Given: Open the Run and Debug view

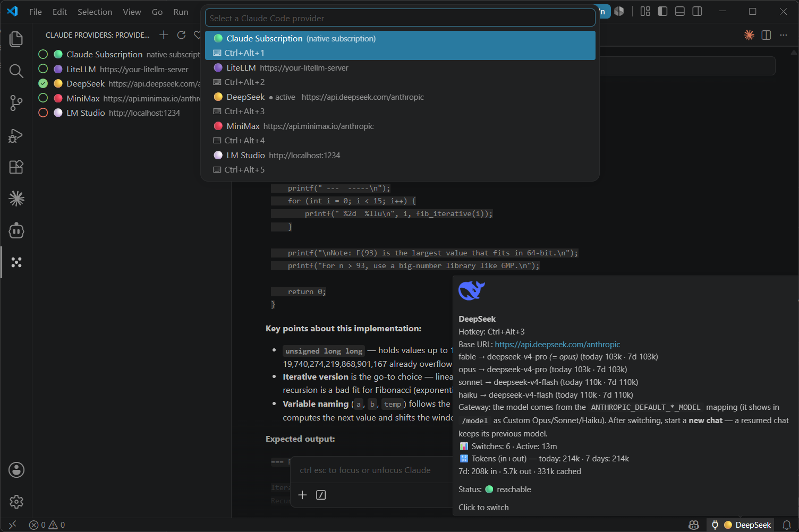Looking at the screenshot, I should (x=16, y=135).
